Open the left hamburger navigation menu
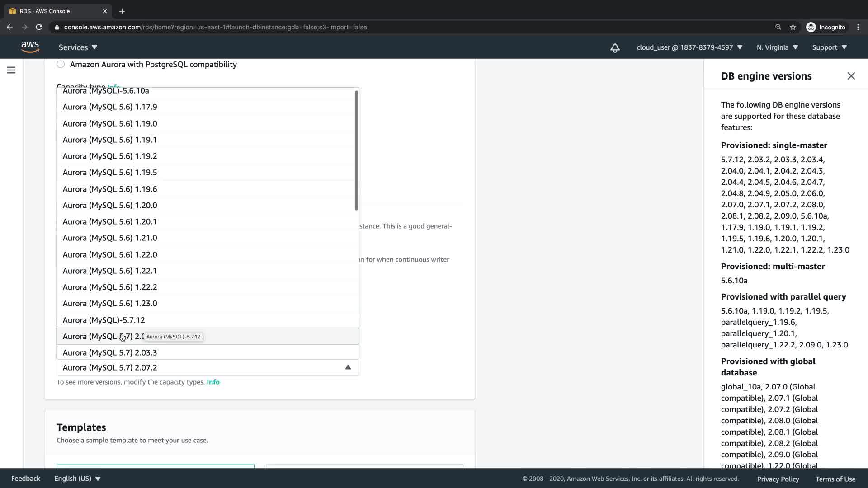The width and height of the screenshot is (868, 488). pyautogui.click(x=11, y=70)
